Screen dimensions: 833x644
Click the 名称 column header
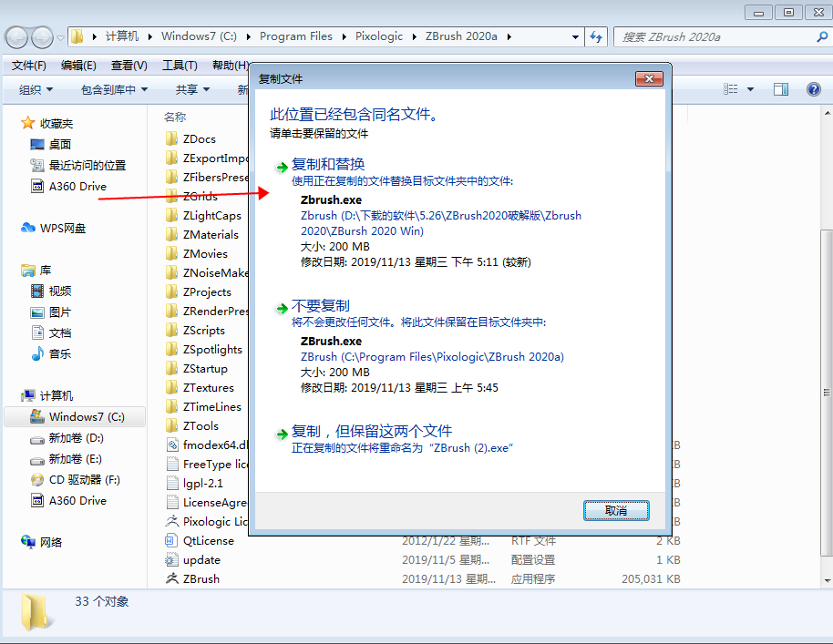175,117
